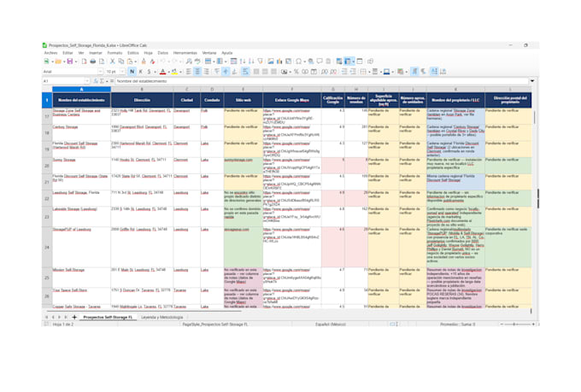The image size is (581, 392).
Task: Click the Align left icon
Action: point(188,72)
